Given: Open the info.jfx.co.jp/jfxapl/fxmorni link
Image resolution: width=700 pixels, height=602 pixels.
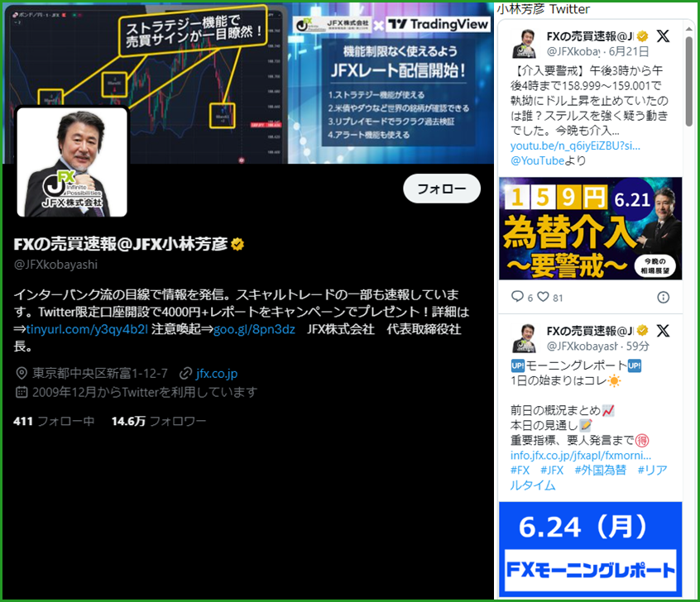Looking at the screenshot, I should tap(581, 456).
